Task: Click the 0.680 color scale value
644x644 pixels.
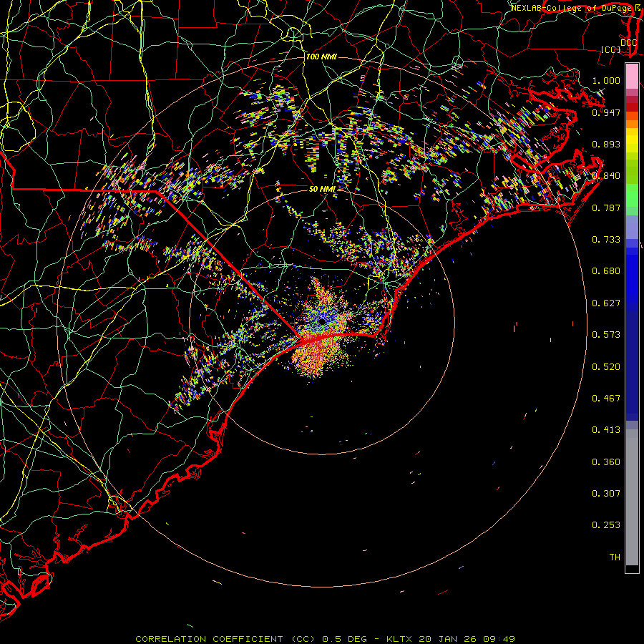Action: click(606, 271)
